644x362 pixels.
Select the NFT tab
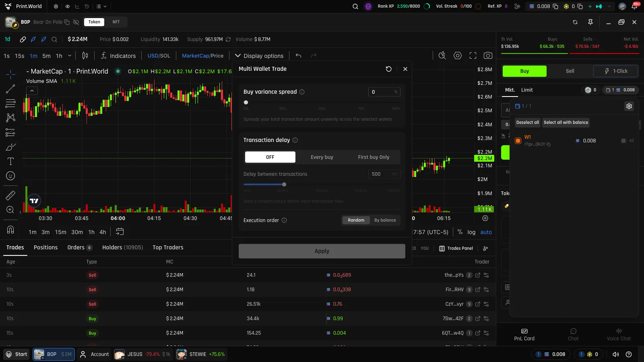[x=116, y=22]
